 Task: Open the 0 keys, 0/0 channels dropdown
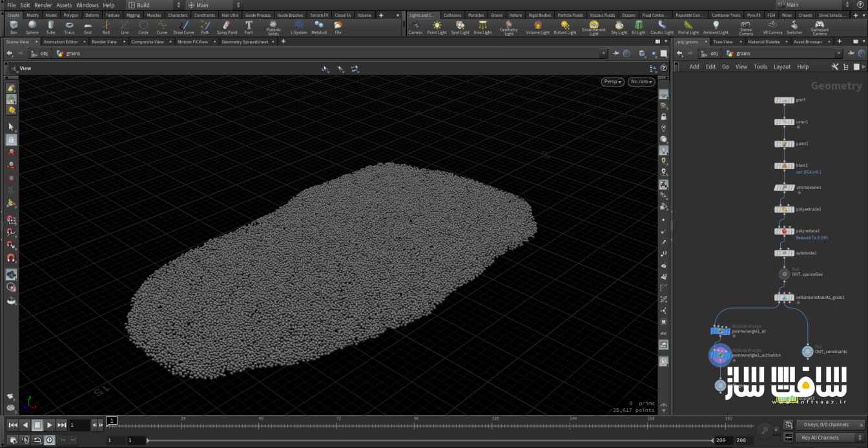pos(830,425)
